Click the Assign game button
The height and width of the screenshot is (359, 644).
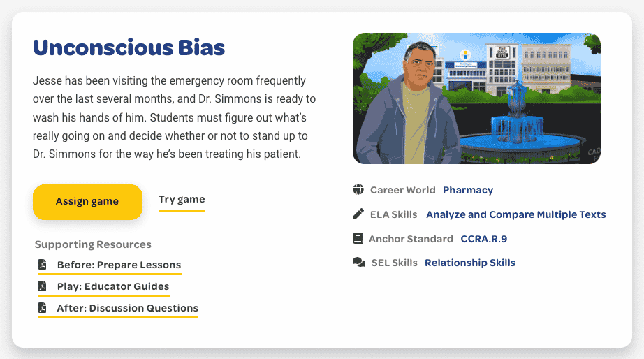(87, 202)
